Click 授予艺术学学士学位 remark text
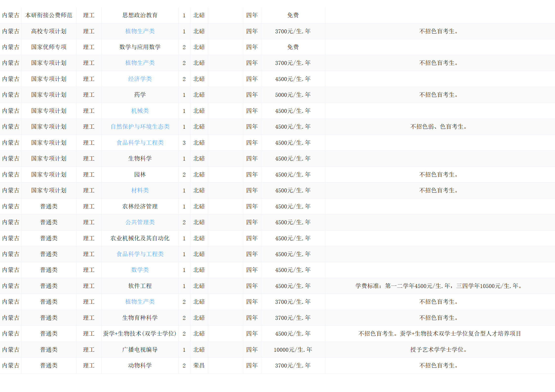 coord(438,350)
